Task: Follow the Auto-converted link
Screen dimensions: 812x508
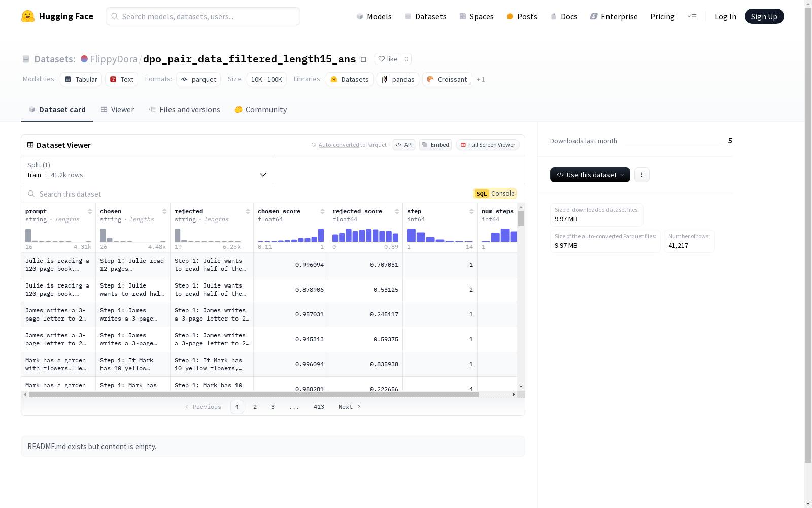Action: pyautogui.click(x=339, y=145)
